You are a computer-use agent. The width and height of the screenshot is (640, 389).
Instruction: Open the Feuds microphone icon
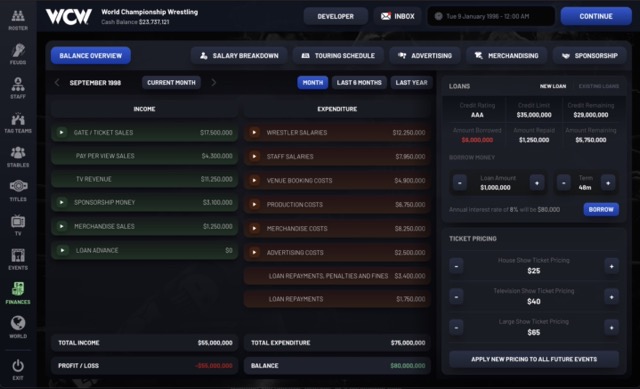tap(18, 51)
